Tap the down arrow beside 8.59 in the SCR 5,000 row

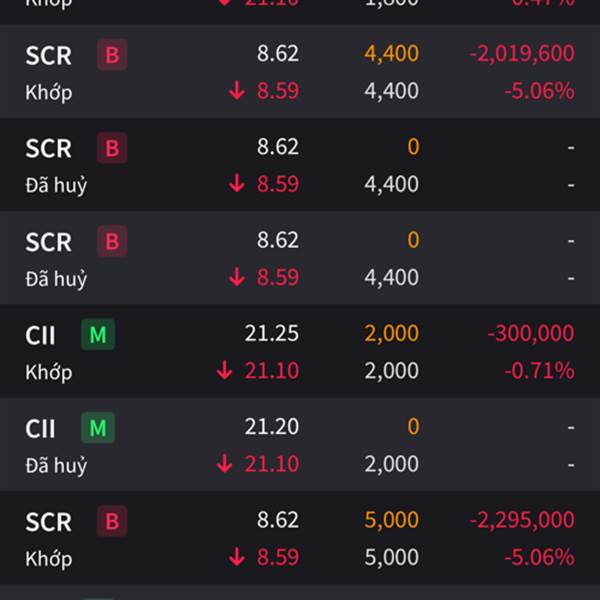pos(237,557)
